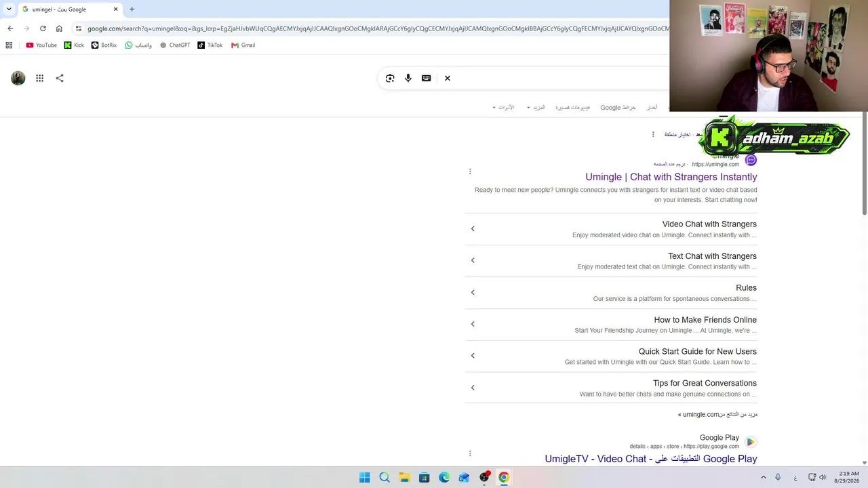Select the umingel Google browser tab
The height and width of the screenshot is (488, 868).
tap(71, 9)
